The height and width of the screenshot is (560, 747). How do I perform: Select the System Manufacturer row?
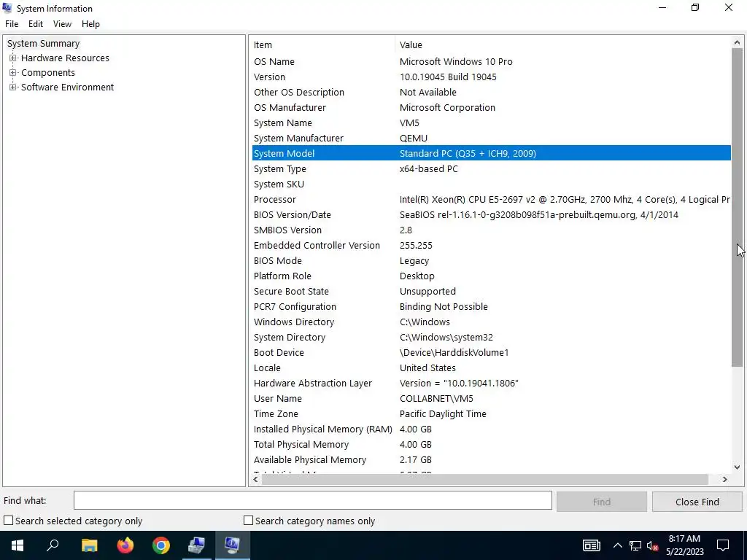491,138
